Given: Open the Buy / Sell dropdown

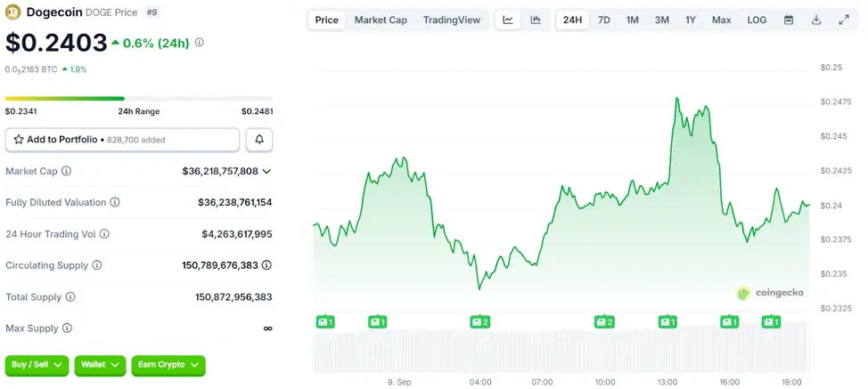Looking at the screenshot, I should click(x=37, y=365).
